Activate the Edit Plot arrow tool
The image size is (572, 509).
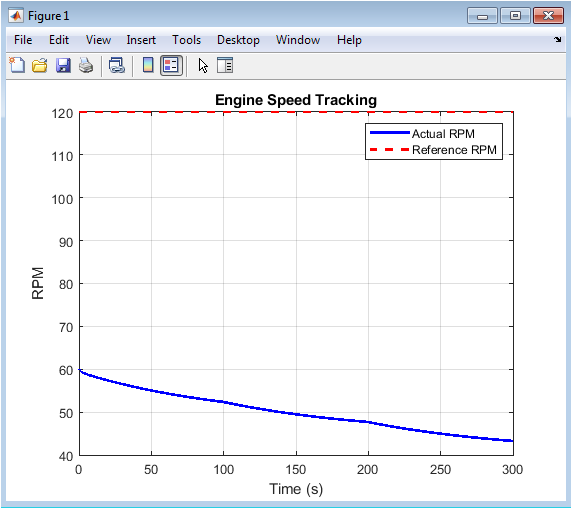[203, 66]
